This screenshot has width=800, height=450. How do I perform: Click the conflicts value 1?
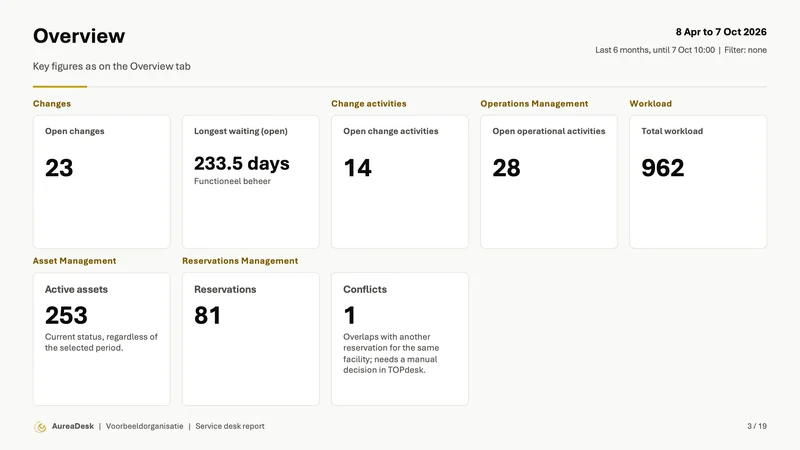[349, 315]
